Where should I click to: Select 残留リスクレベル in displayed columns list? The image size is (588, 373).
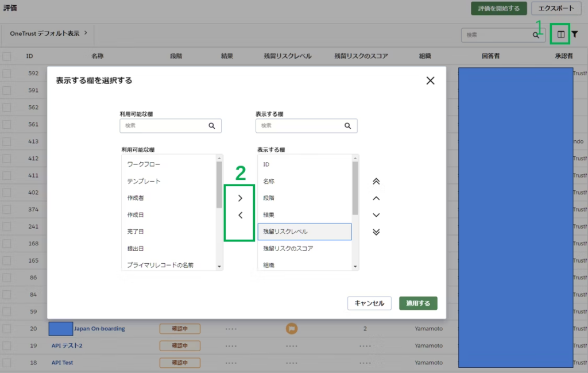304,232
